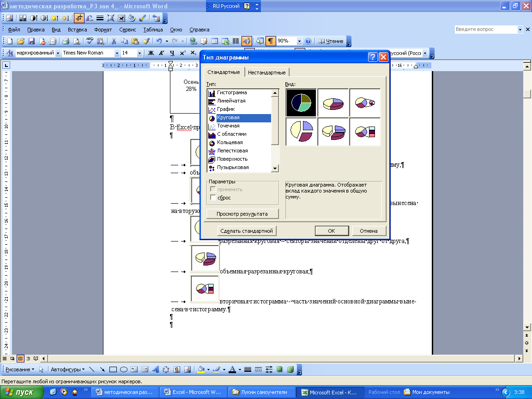This screenshot has height=399, width=532.
Task: Open the 'пуск' Start button
Action: 22,392
